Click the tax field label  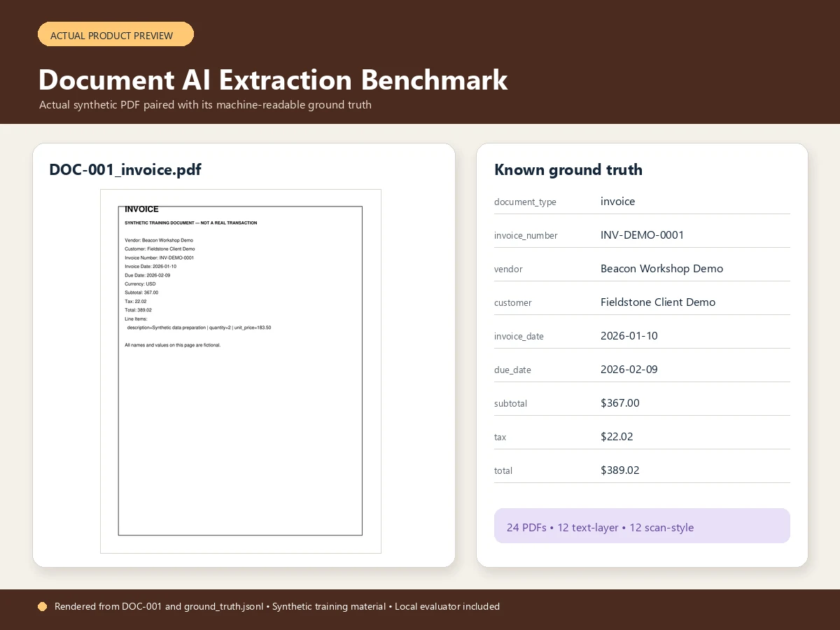[x=500, y=437]
